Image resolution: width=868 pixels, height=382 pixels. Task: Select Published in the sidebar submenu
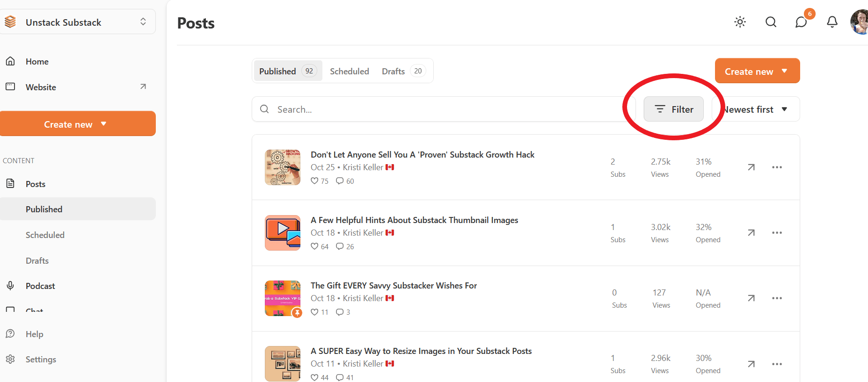tap(78, 209)
